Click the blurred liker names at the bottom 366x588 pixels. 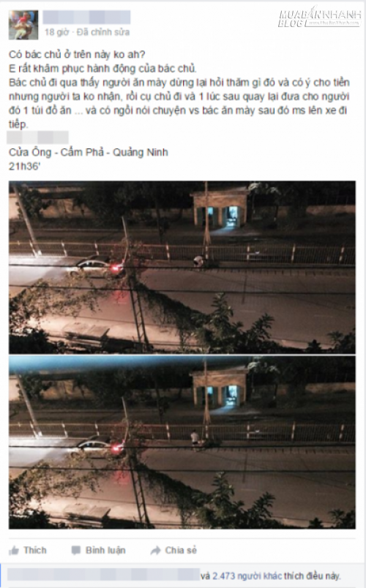104,575
